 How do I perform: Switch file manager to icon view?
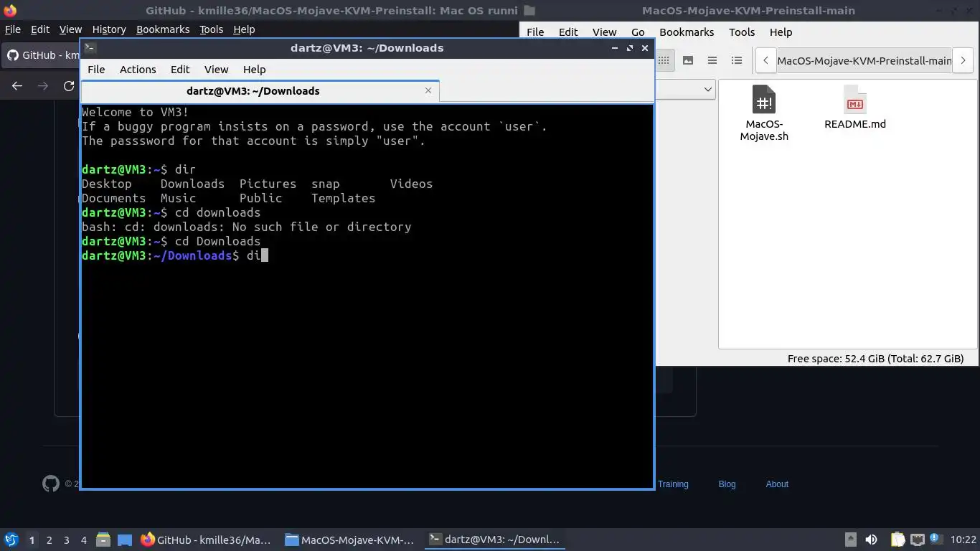tap(664, 60)
